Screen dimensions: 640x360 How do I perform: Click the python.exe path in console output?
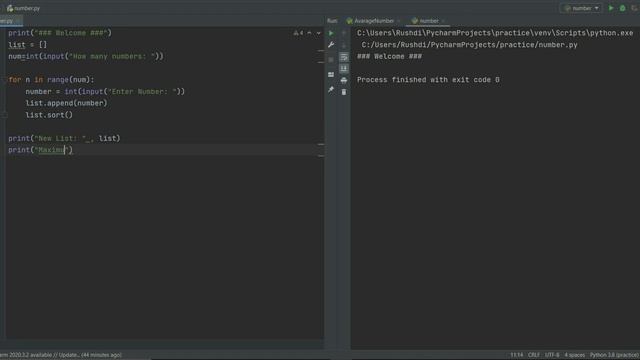[495, 33]
